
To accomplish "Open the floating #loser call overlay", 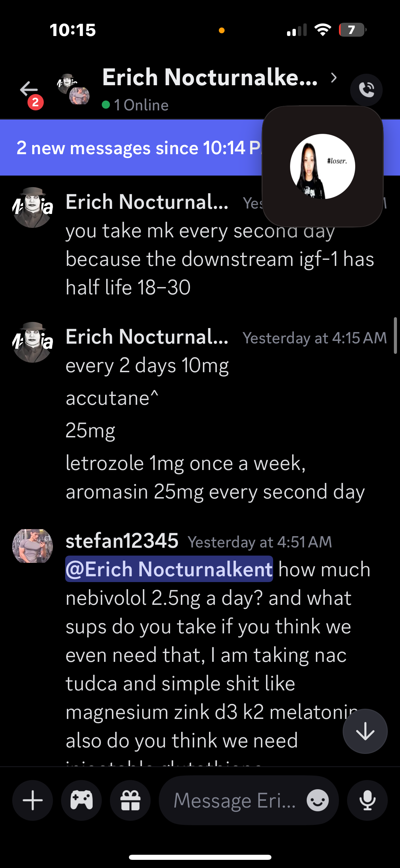I will click(323, 166).
